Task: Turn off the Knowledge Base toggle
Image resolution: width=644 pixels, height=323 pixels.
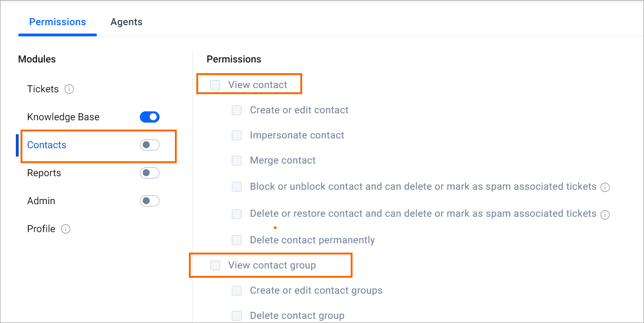Action: point(150,117)
